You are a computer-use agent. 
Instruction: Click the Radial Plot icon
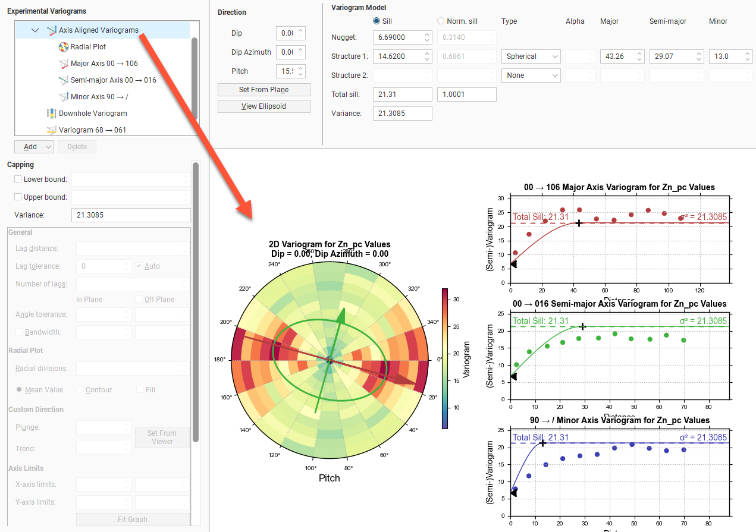(x=64, y=47)
